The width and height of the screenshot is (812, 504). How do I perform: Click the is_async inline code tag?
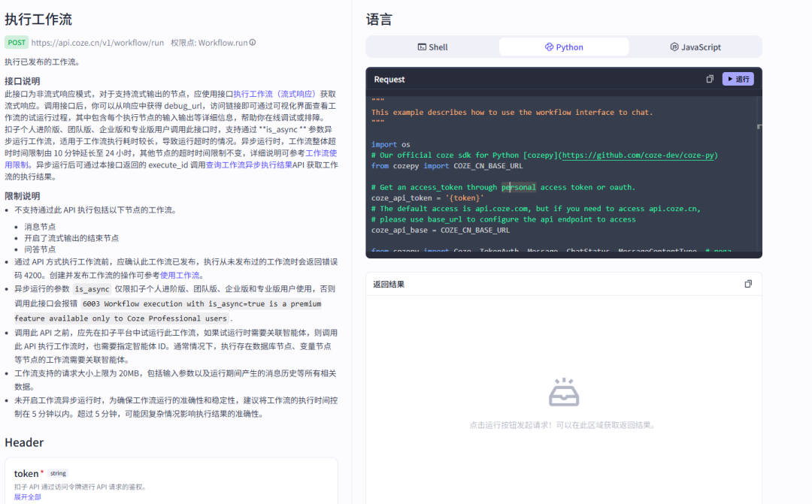(x=92, y=289)
